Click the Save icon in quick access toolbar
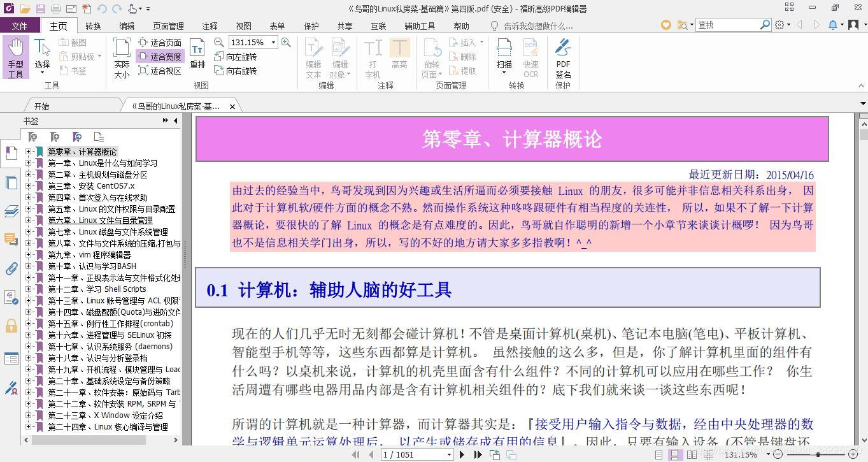This screenshot has height=462, width=868. point(41,9)
